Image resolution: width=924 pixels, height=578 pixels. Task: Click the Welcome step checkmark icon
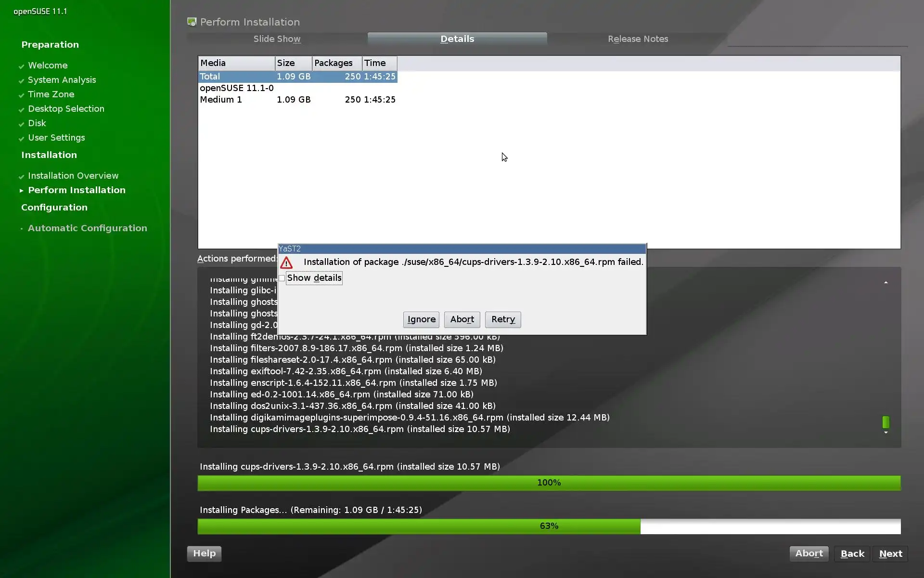coord(21,66)
